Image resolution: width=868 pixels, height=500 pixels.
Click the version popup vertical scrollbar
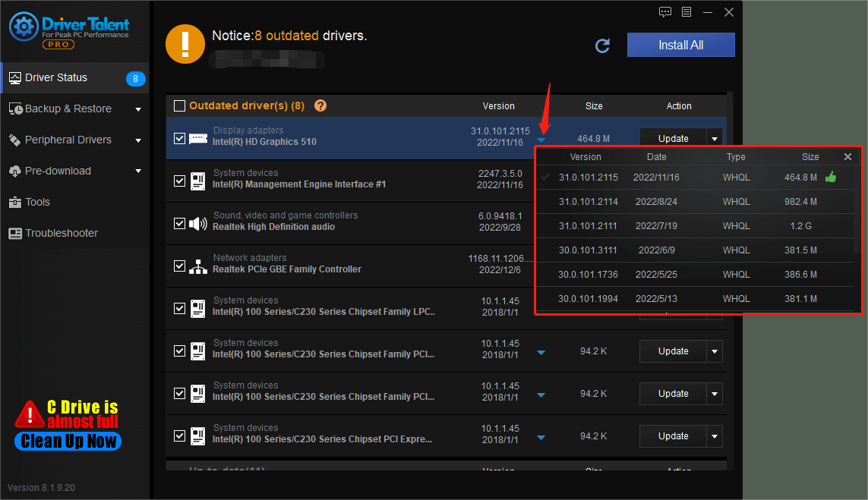pos(857,210)
